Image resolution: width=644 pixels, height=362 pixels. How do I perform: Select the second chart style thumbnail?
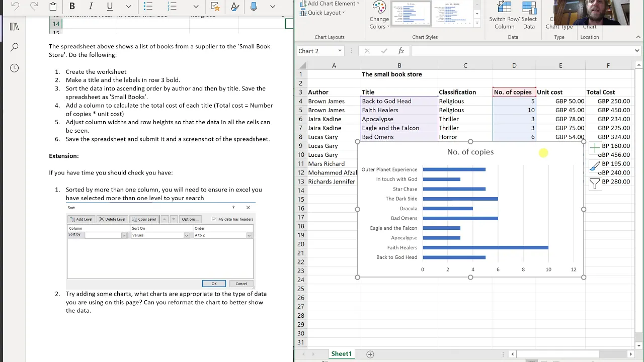453,14
